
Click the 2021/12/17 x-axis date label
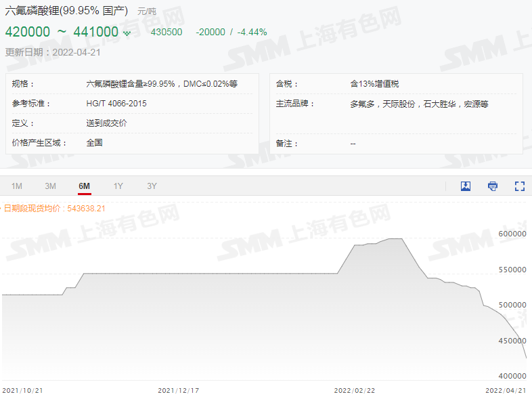point(179,391)
